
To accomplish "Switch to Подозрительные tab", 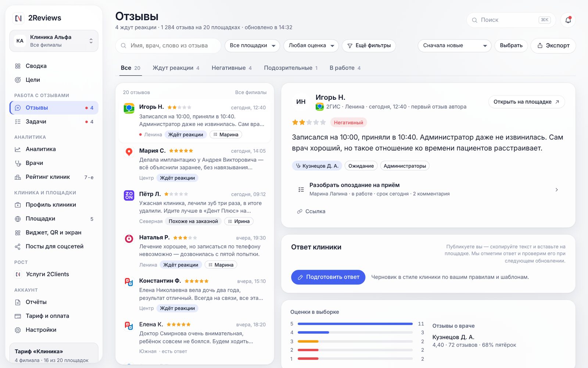I will (x=291, y=68).
